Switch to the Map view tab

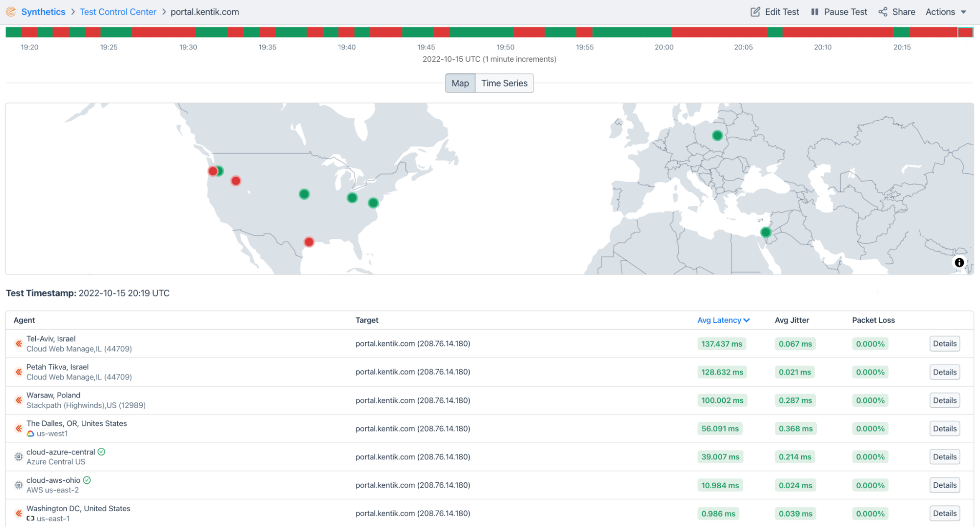coord(460,83)
